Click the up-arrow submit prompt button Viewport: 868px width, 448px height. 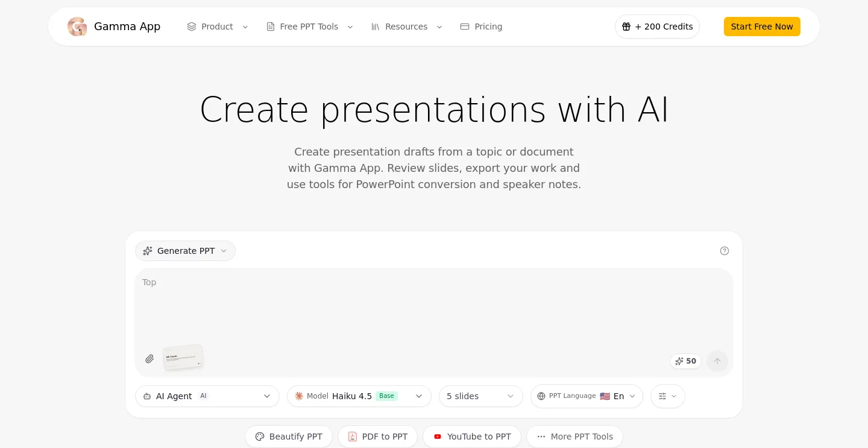[717, 361]
